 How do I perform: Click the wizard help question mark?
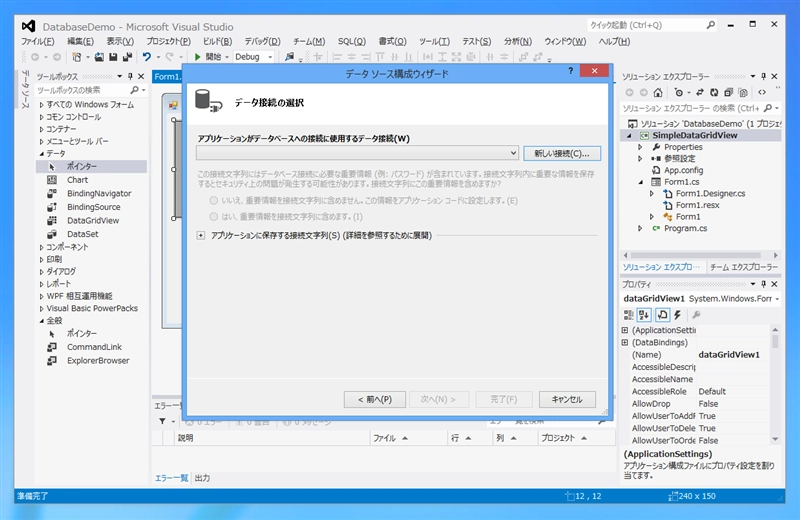pyautogui.click(x=570, y=71)
